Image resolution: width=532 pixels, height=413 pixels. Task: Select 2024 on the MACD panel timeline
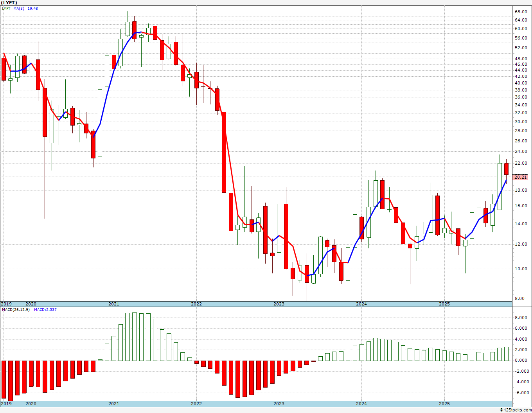361,404
